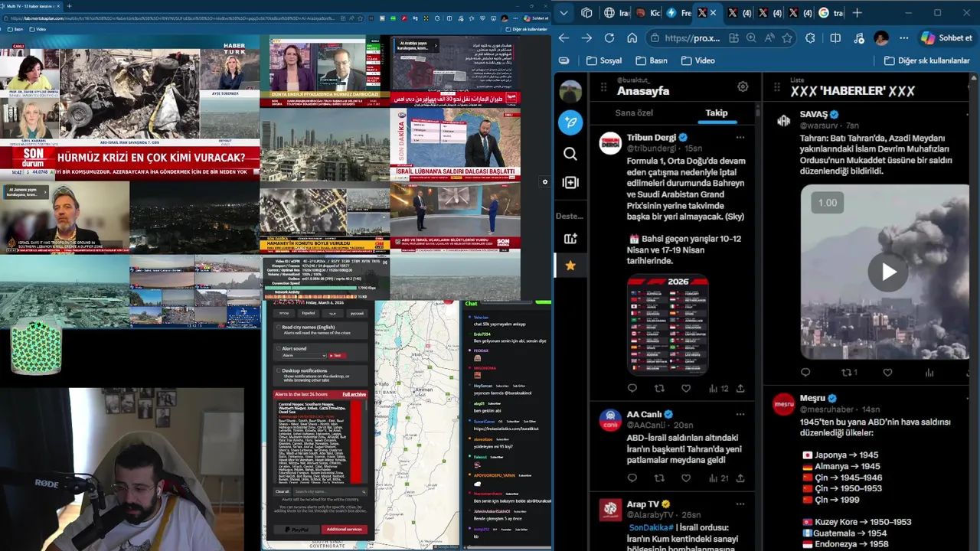Open the 2026 F1 calendar image thumbnail

tap(668, 324)
